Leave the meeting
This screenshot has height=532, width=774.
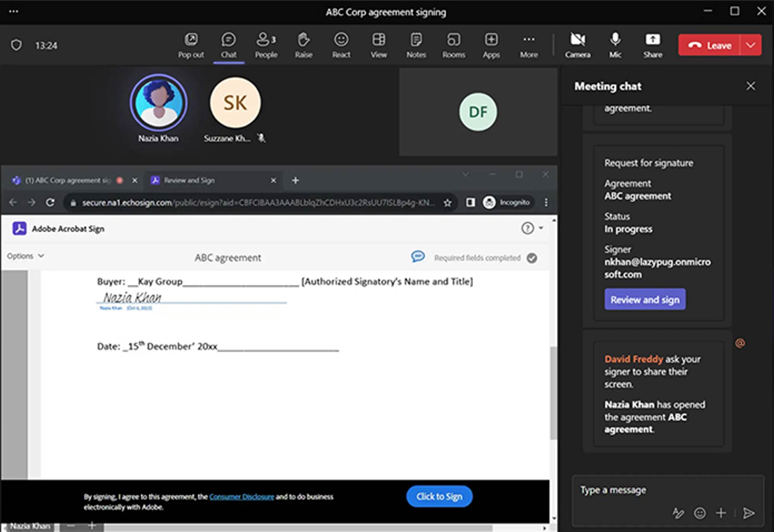[709, 45]
